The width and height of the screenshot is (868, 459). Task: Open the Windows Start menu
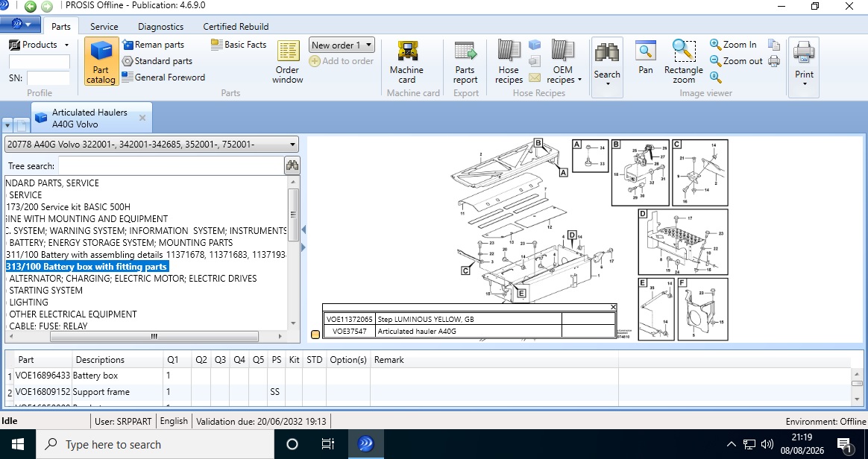(x=18, y=444)
